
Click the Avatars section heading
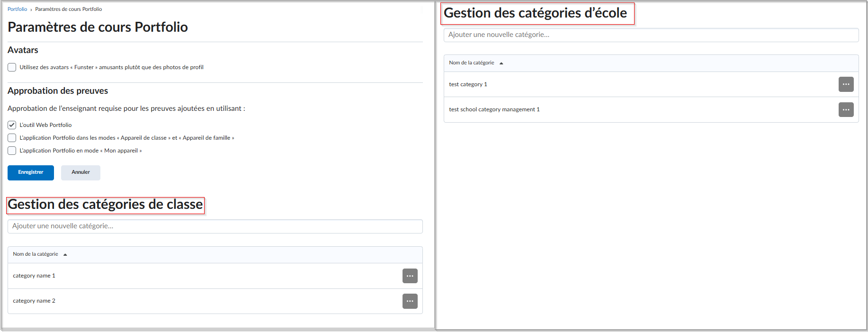click(23, 50)
